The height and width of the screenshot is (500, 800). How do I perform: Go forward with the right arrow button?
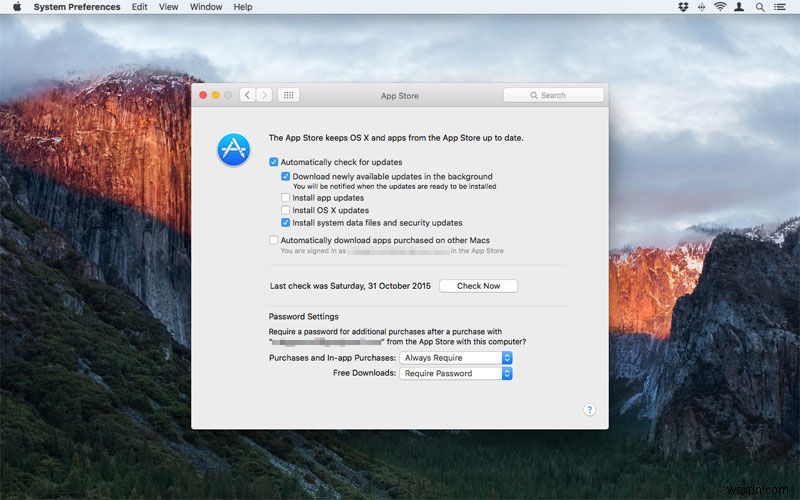click(264, 95)
